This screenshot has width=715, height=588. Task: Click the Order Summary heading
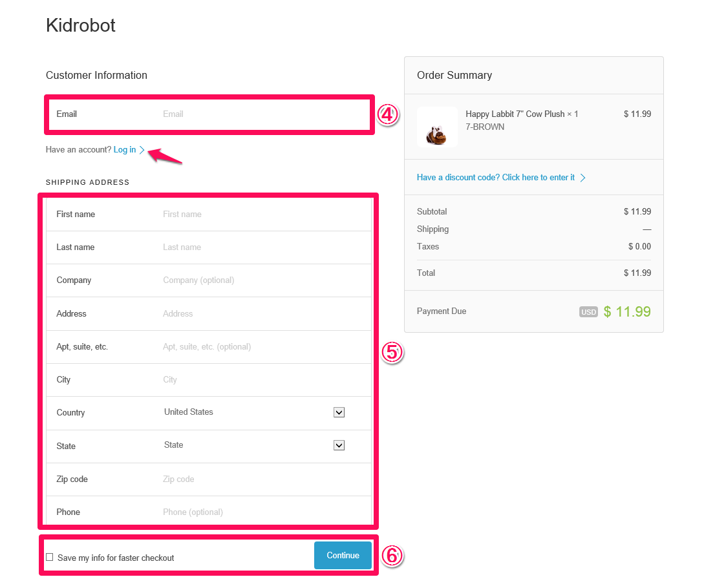click(x=454, y=75)
